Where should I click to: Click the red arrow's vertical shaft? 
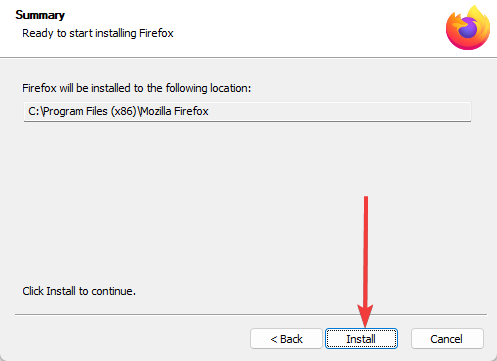click(x=366, y=250)
